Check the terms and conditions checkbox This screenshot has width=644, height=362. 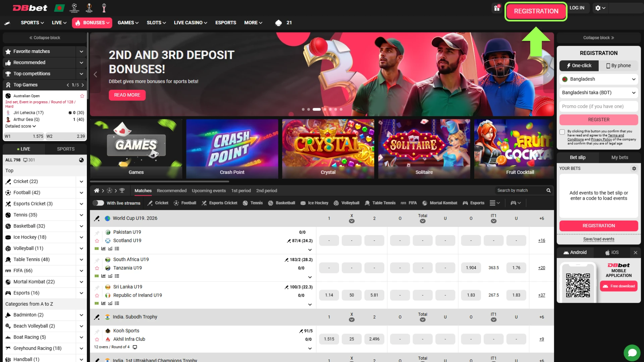(562, 132)
